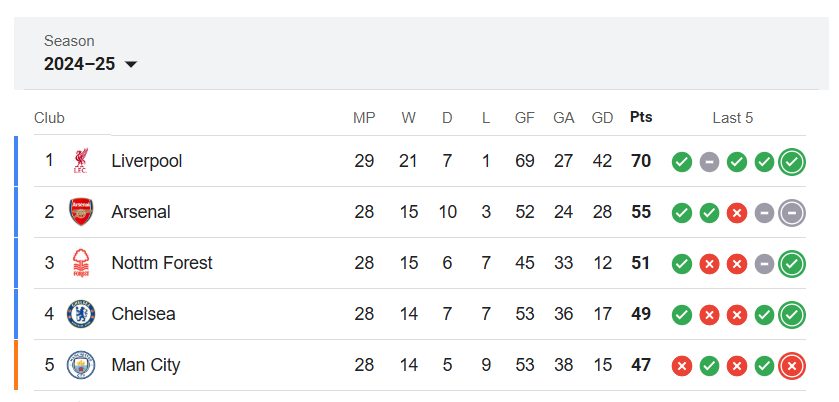Click Liverpool's most recent win icon
Image resolution: width=839 pixels, height=402 pixels.
pyautogui.click(x=792, y=162)
